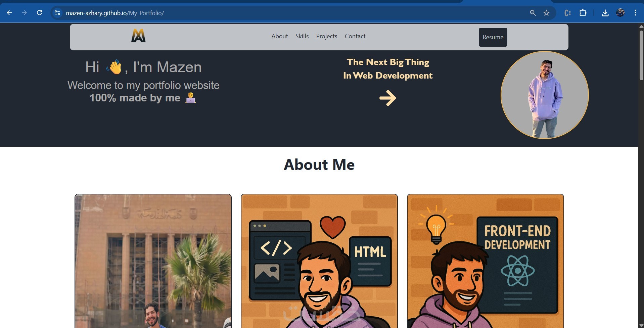Open the Projects nav link
Screen dimensions: 644x328
pyautogui.click(x=327, y=36)
